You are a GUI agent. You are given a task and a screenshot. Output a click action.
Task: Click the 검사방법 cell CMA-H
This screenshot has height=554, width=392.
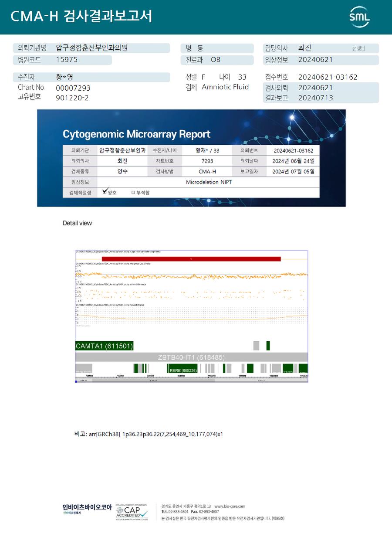pos(207,172)
